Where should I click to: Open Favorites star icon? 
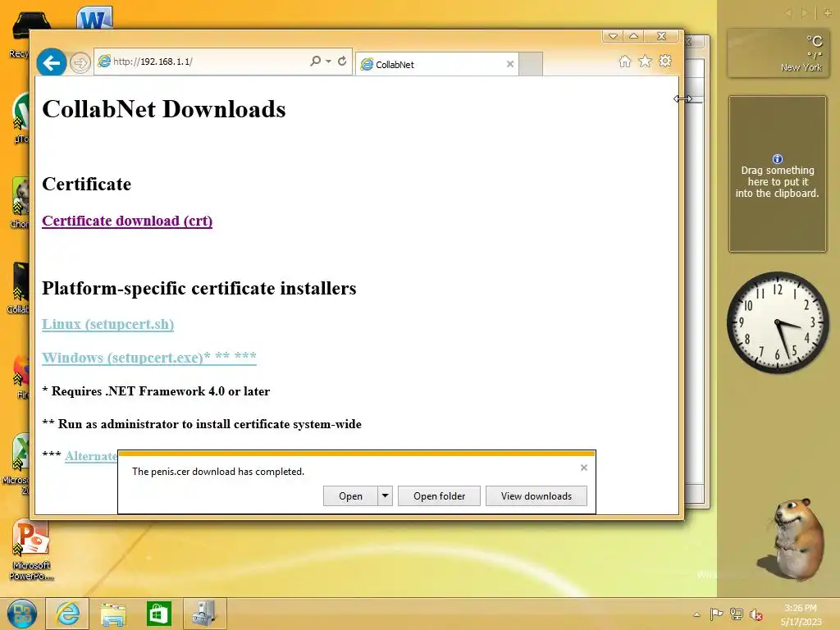tap(645, 61)
